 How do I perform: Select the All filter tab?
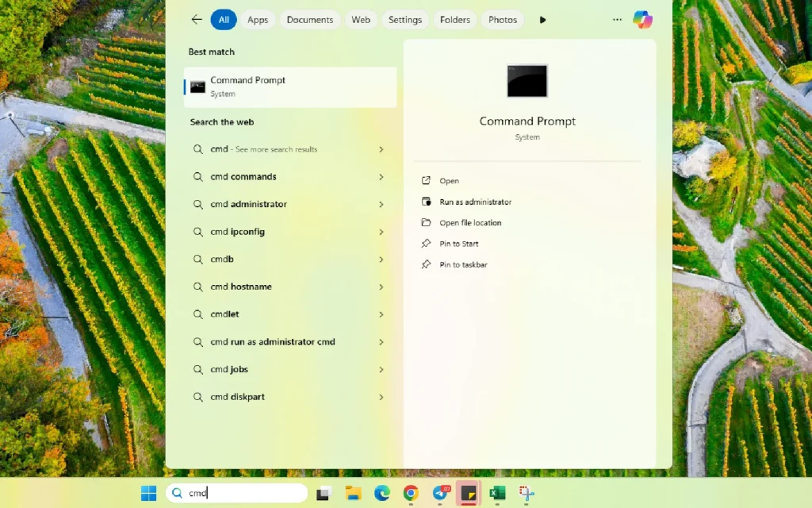[224, 20]
